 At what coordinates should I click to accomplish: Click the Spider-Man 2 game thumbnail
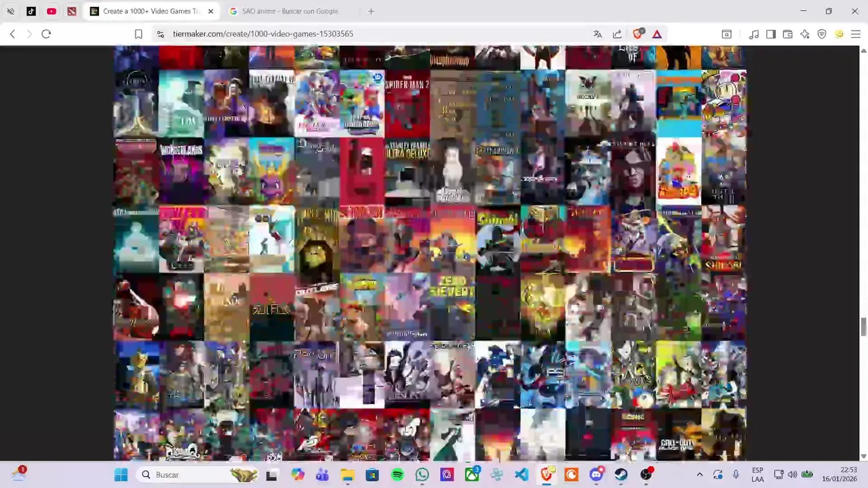pos(407,104)
